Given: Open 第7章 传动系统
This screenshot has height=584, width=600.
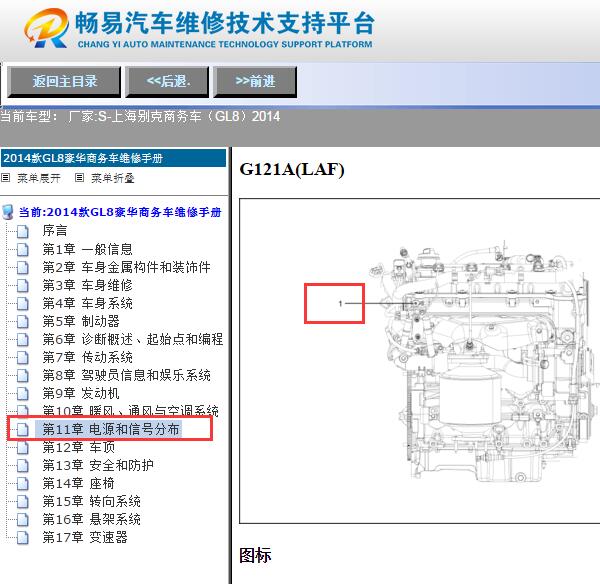Looking at the screenshot, I should pos(87,357).
